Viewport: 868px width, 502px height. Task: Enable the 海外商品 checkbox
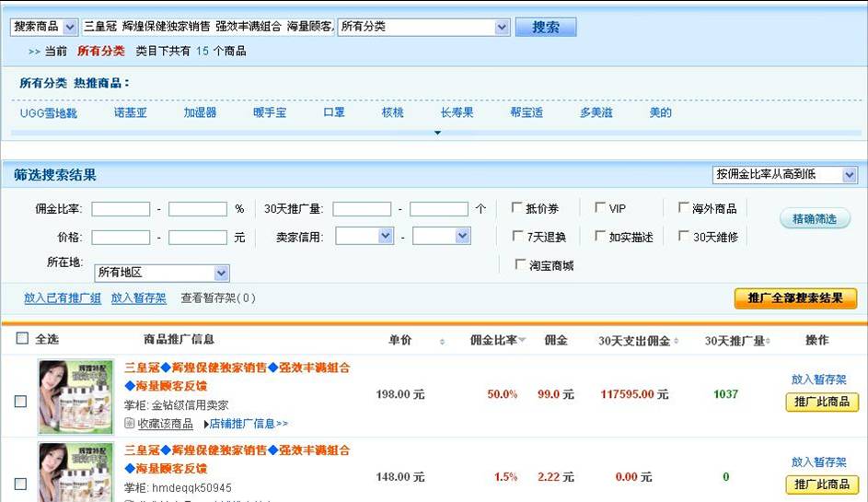(684, 208)
